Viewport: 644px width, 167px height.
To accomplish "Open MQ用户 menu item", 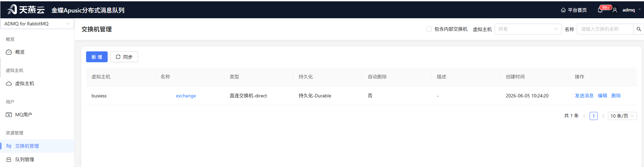I will point(37,115).
